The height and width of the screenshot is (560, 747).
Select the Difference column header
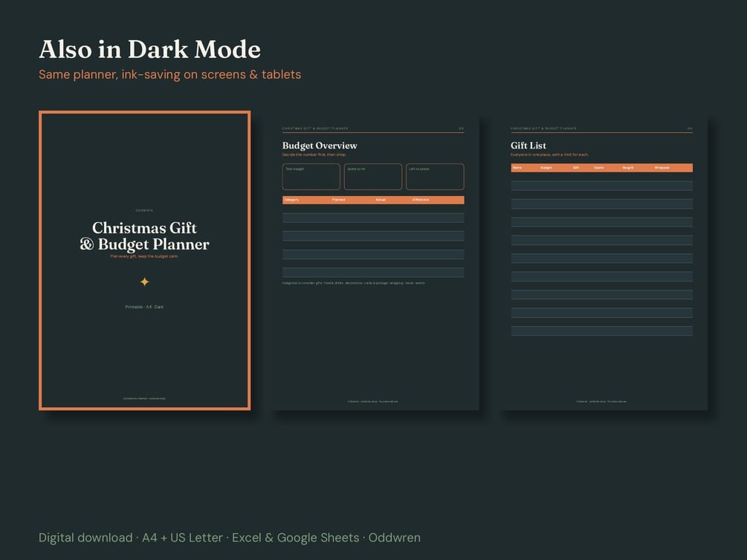coord(421,200)
